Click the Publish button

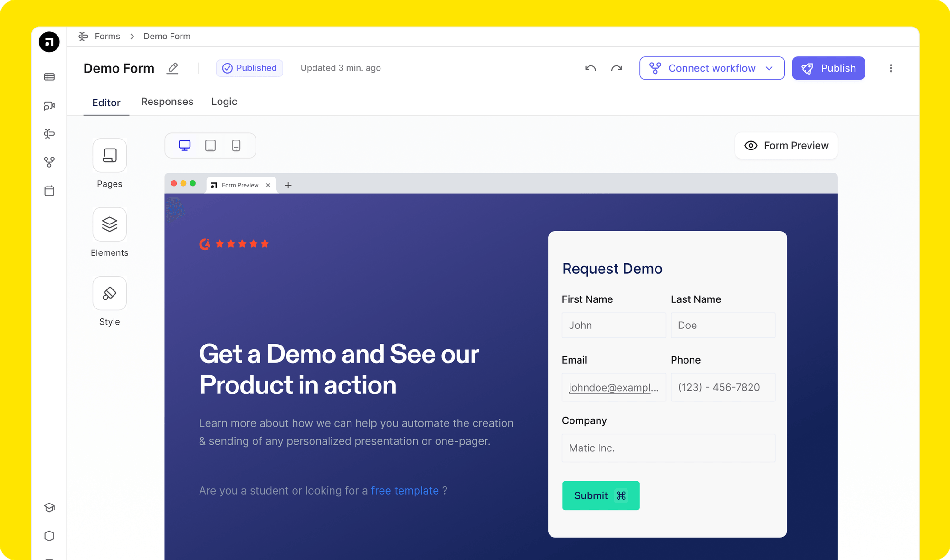pyautogui.click(x=828, y=68)
